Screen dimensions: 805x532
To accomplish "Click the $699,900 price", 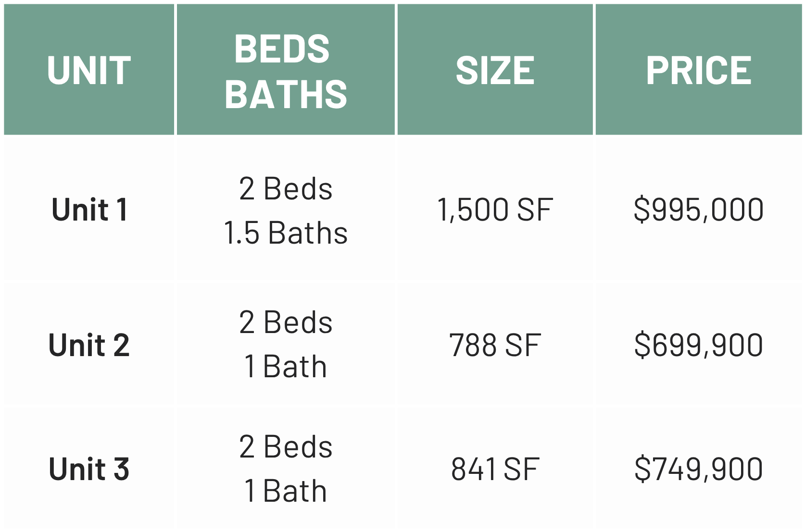I will pyautogui.click(x=698, y=345).
